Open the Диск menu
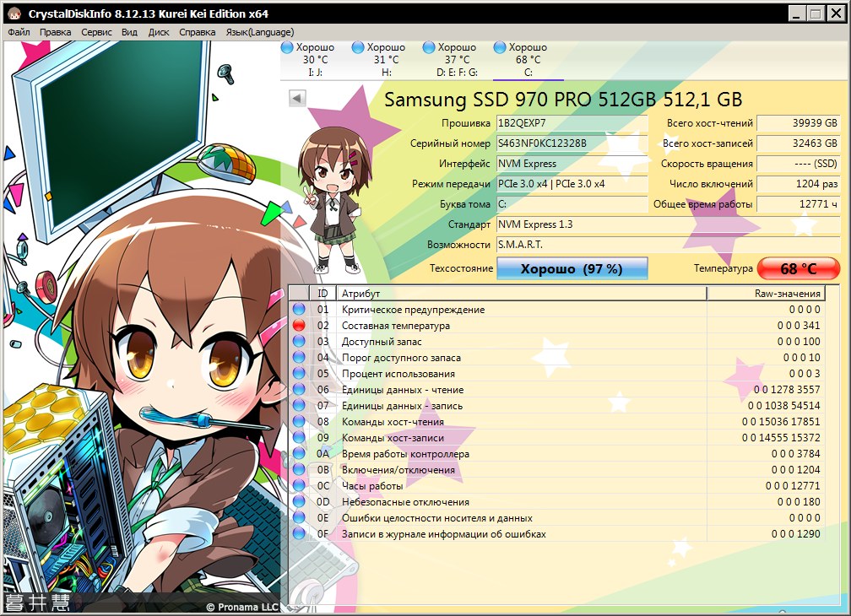Image resolution: width=851 pixels, height=616 pixels. [x=159, y=32]
